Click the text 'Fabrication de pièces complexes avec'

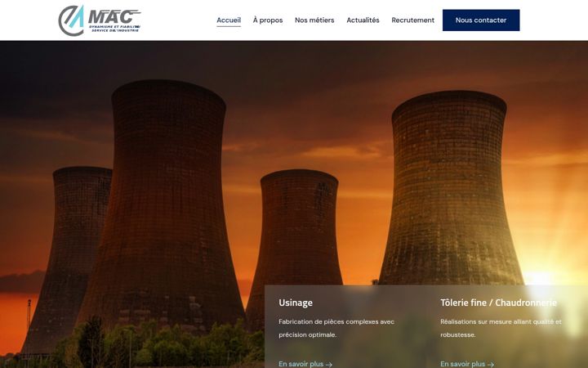tap(336, 322)
